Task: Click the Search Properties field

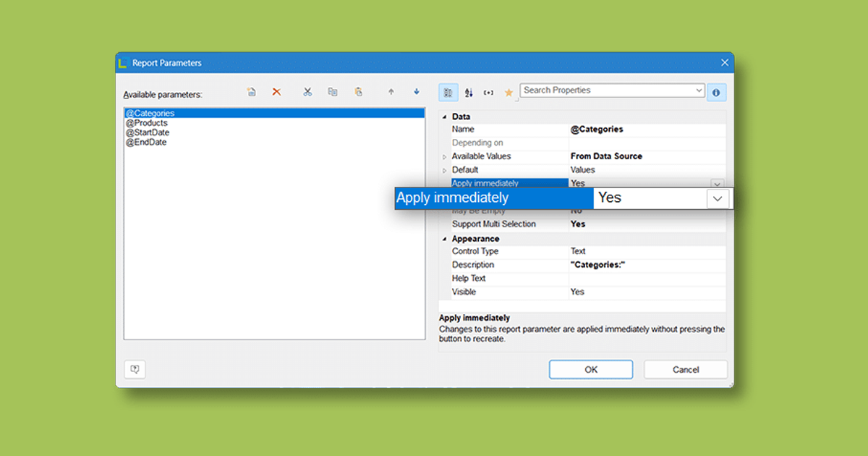Action: tap(611, 90)
